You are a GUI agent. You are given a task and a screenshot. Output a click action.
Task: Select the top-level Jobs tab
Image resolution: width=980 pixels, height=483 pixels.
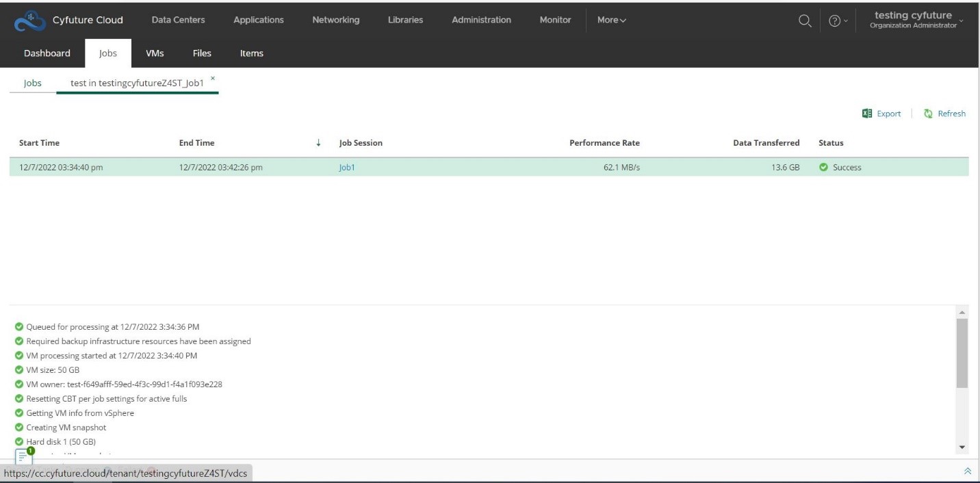point(107,53)
